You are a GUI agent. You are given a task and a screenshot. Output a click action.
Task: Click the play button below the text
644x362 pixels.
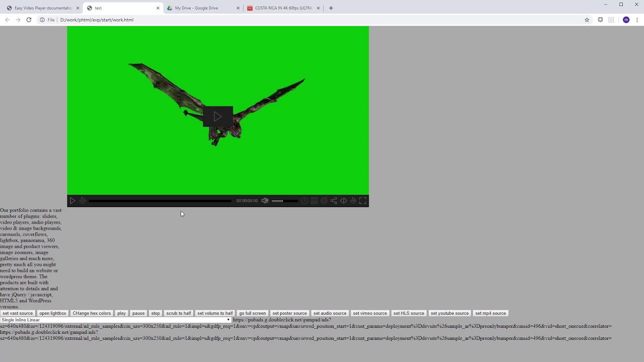tap(121, 313)
